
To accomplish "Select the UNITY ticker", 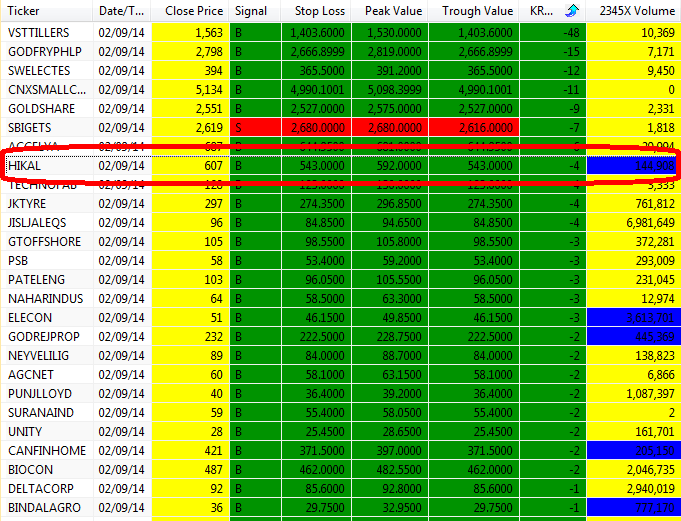I will (25, 432).
